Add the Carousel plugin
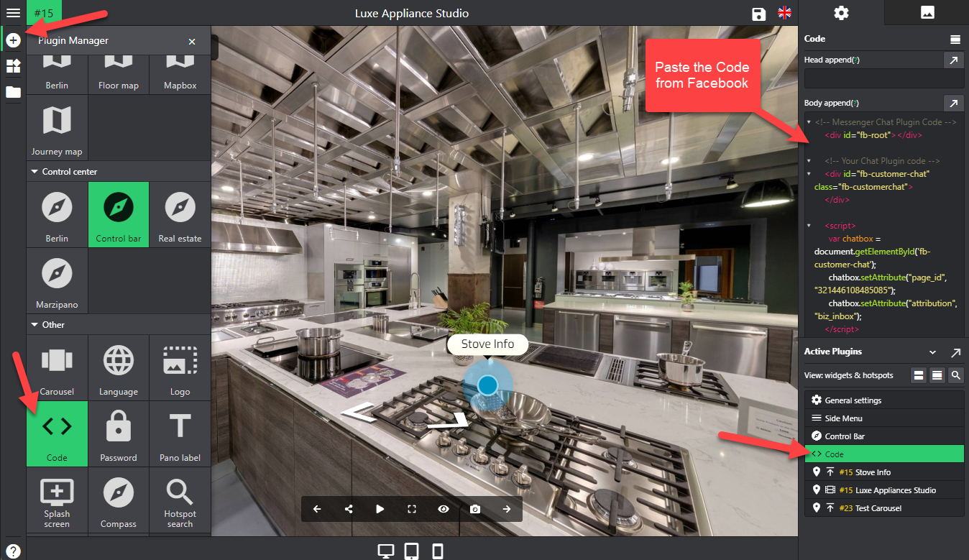 point(57,367)
